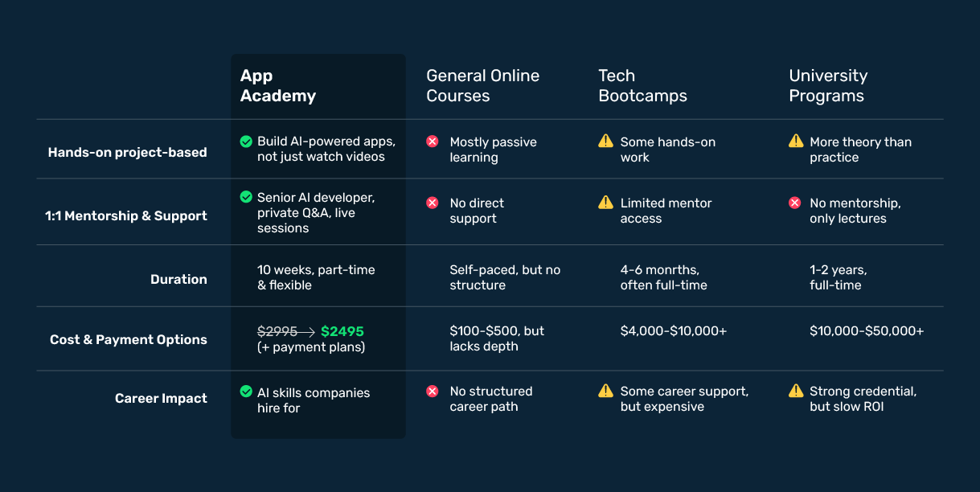This screenshot has width=980, height=492.
Task: Click warning triangle beside Limited mentor access
Action: pyautogui.click(x=605, y=202)
